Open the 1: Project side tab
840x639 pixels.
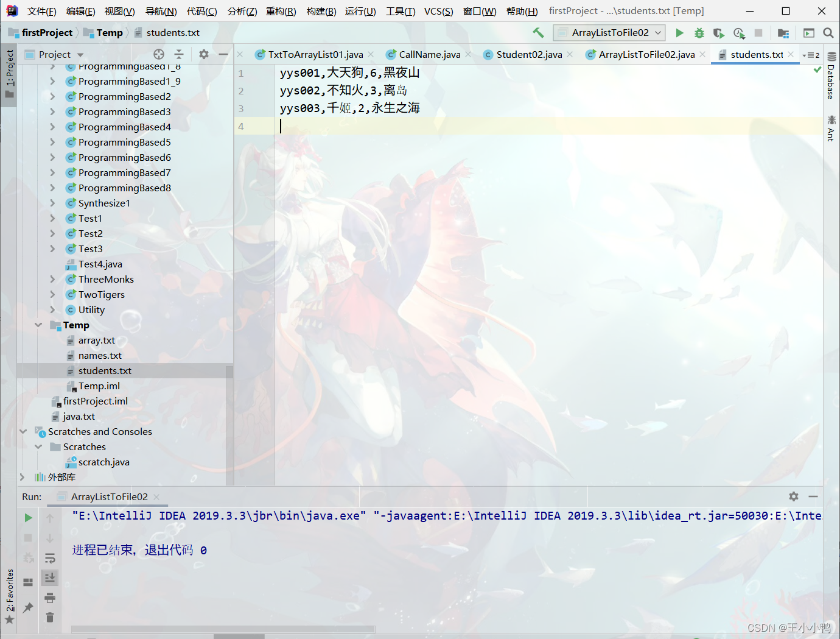coord(9,74)
